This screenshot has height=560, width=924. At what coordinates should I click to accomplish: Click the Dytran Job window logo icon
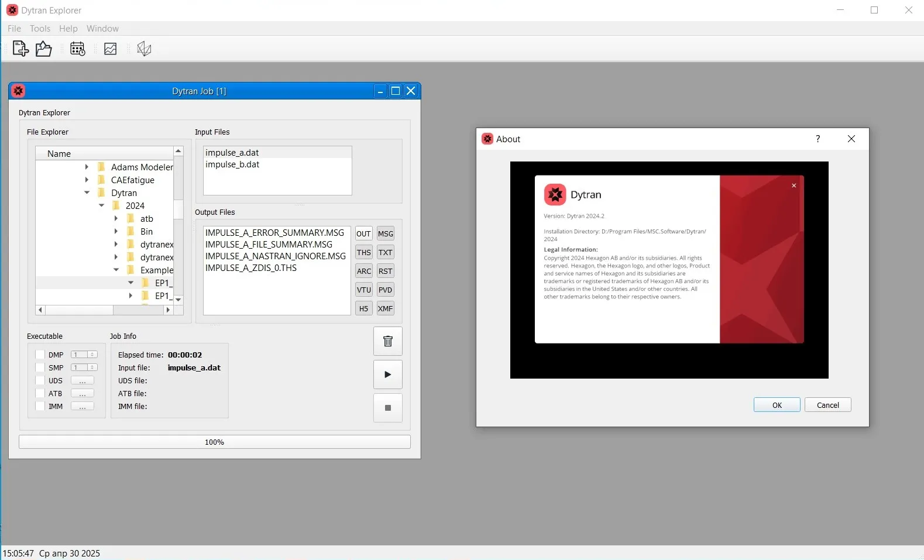coord(19,91)
